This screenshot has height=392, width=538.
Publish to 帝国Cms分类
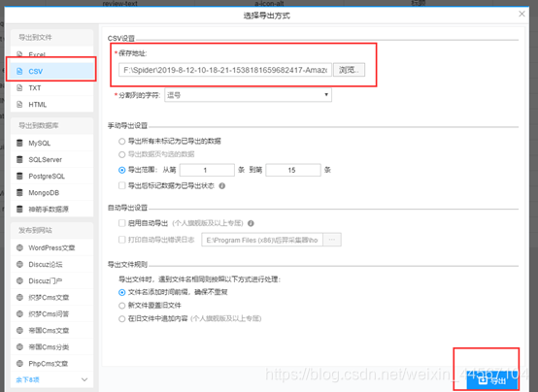[51, 346]
